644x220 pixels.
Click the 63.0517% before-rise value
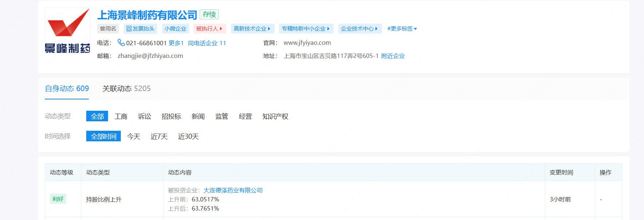(x=205, y=199)
